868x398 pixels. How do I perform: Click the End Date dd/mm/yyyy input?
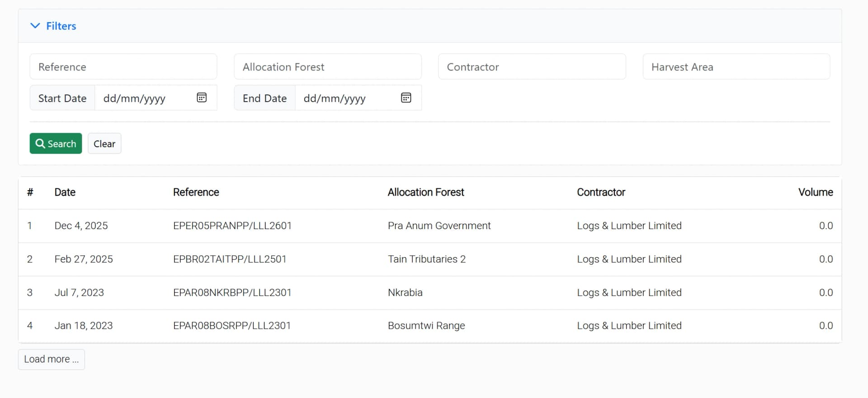pos(359,98)
